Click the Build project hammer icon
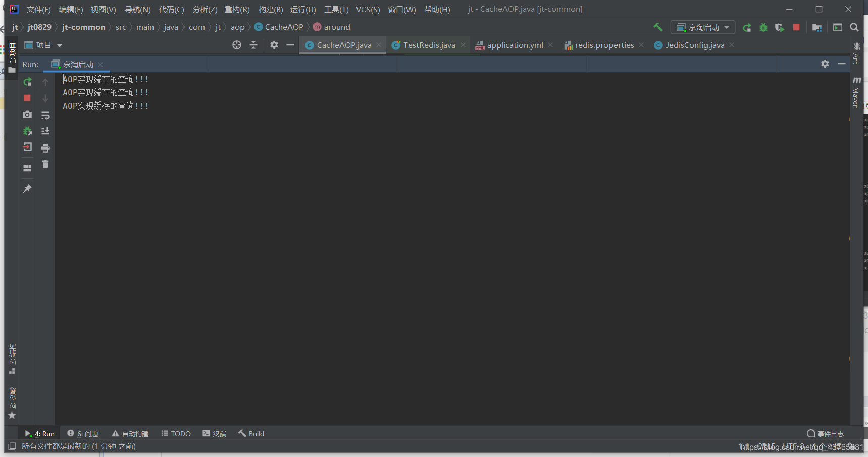 pos(658,27)
